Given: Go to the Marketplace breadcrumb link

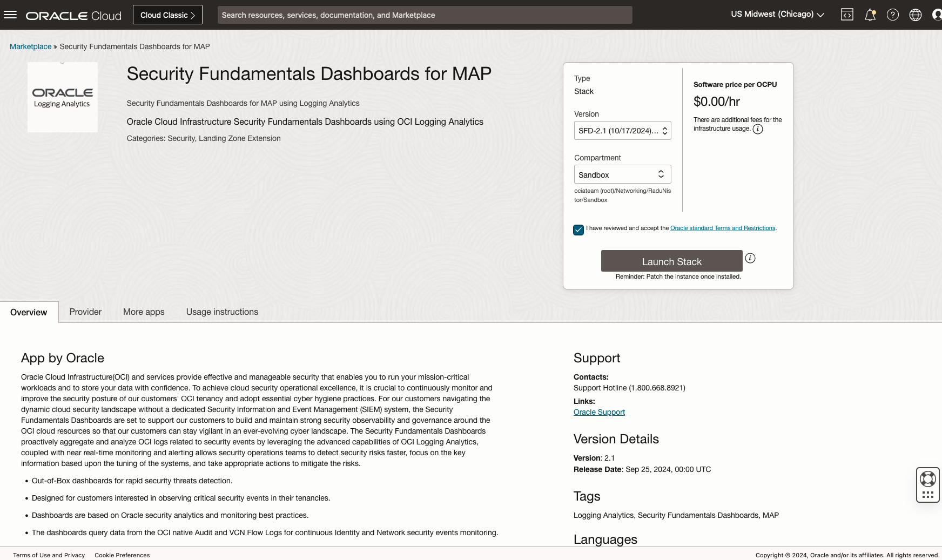Looking at the screenshot, I should click(30, 46).
